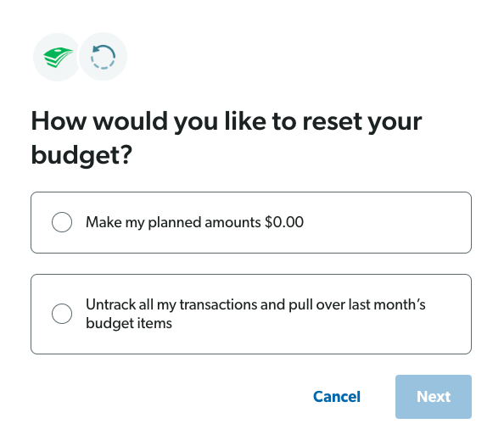Click empty space inside the planned amounts option card
Image resolution: width=504 pixels, height=446 pixels.
click(x=386, y=222)
